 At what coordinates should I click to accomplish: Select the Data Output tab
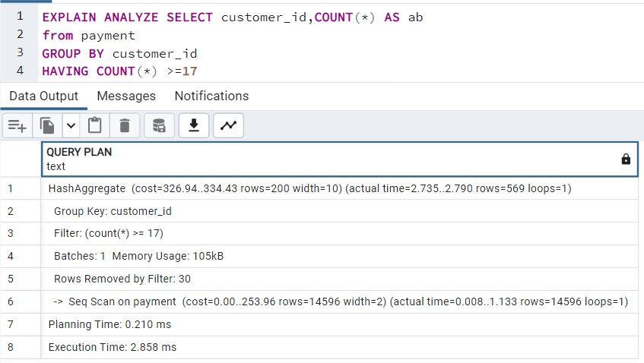[x=43, y=96]
